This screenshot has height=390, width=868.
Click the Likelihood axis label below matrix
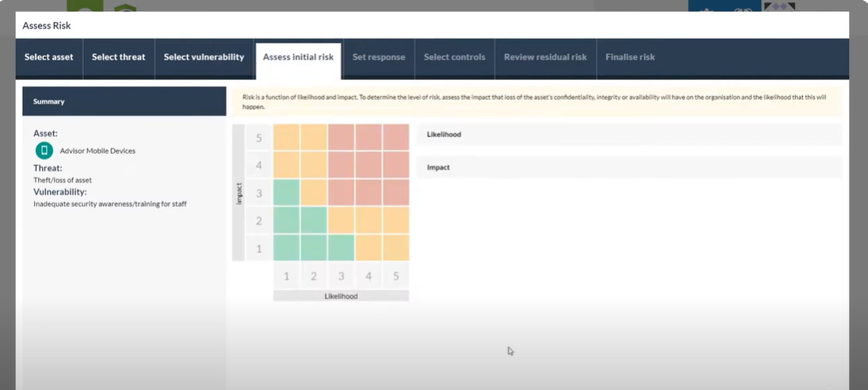click(341, 296)
